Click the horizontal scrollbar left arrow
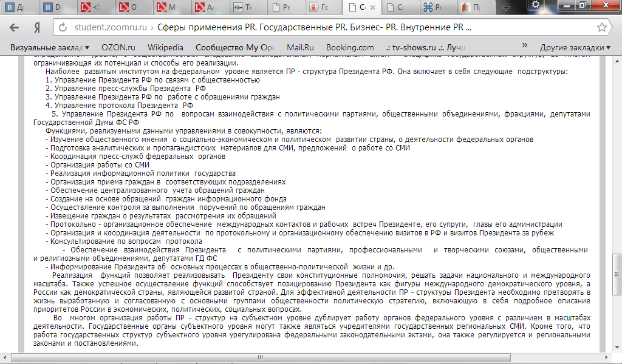The height and width of the screenshot is (364, 622). click(4, 357)
